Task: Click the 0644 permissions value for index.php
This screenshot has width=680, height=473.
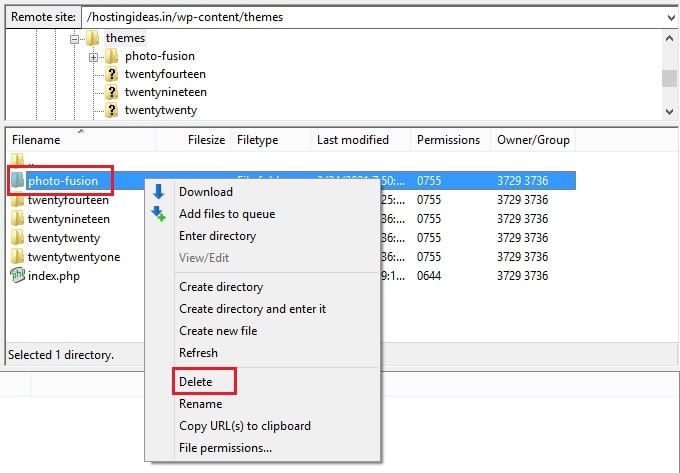Action: (x=429, y=276)
